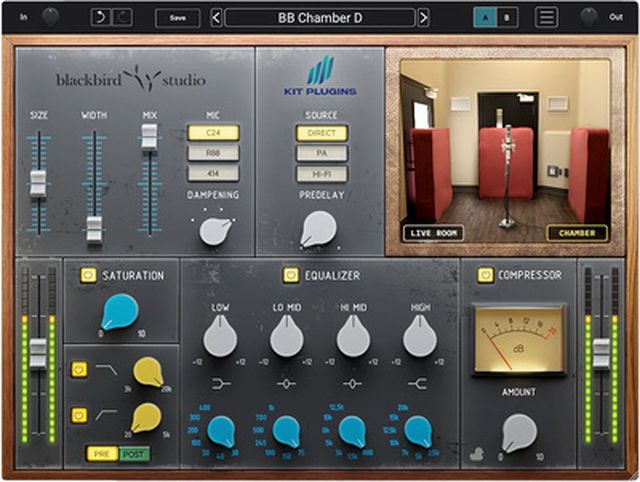
Task: Select PA as source
Action: coord(322,153)
